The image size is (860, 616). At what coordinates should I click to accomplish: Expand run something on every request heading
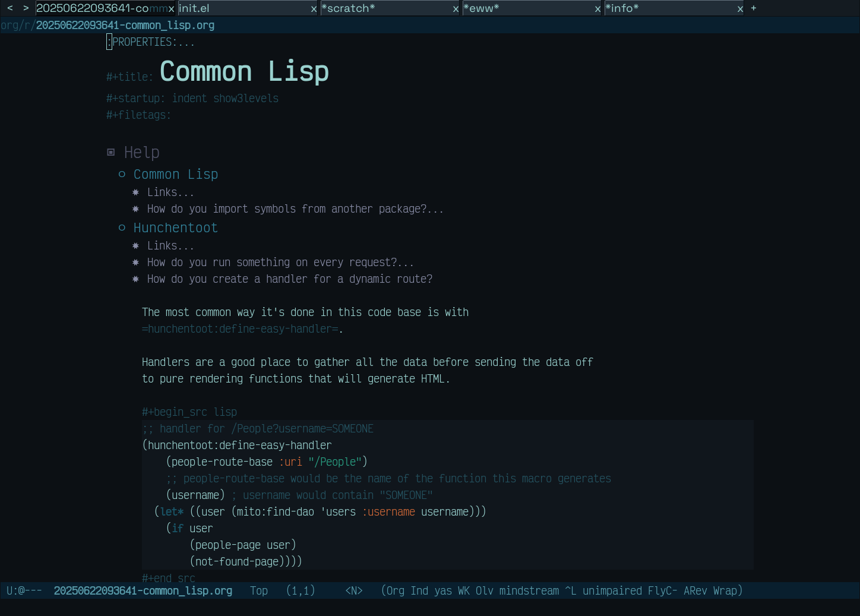pyautogui.click(x=280, y=263)
